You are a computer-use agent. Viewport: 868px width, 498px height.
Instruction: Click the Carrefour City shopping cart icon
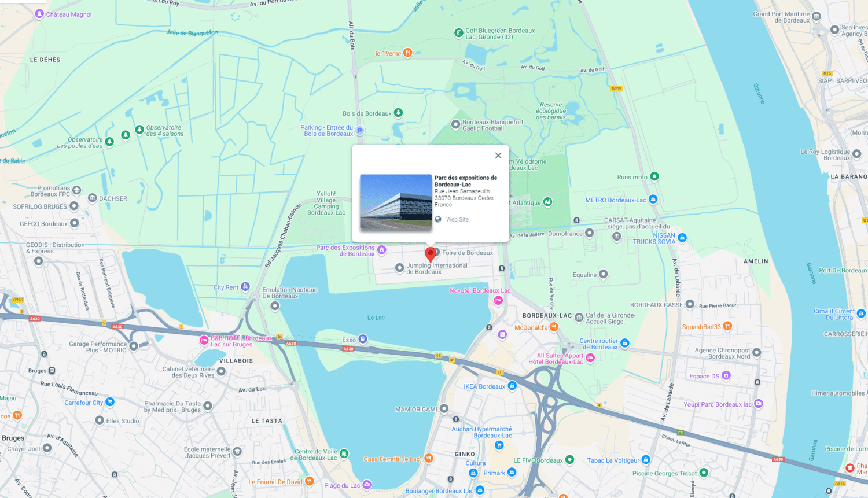[x=110, y=401]
